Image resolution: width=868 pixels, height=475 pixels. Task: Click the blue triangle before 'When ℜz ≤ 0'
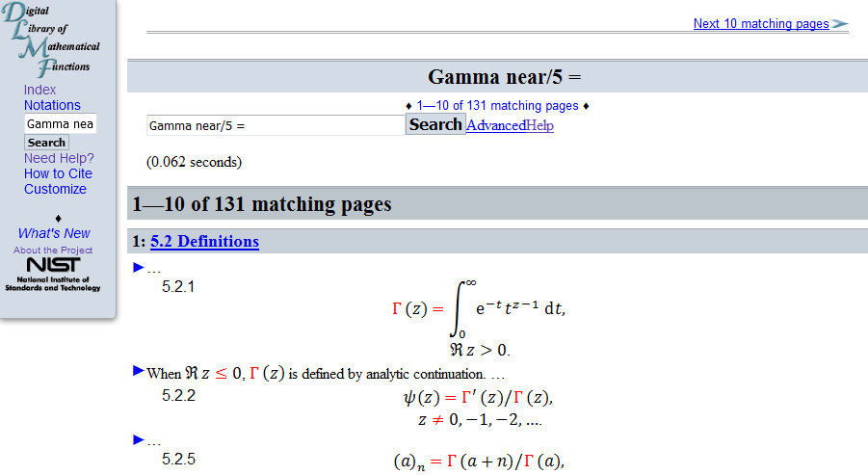[139, 370]
